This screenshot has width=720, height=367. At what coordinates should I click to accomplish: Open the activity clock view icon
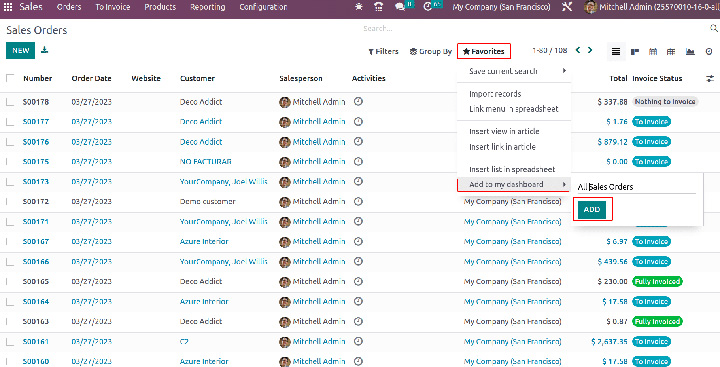(709, 51)
